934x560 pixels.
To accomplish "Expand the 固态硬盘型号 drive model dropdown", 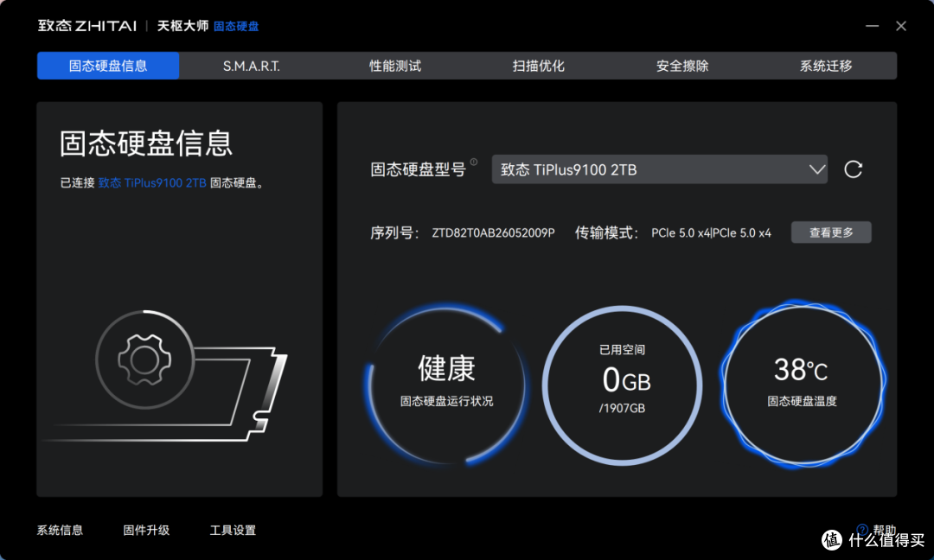I will click(x=659, y=169).
